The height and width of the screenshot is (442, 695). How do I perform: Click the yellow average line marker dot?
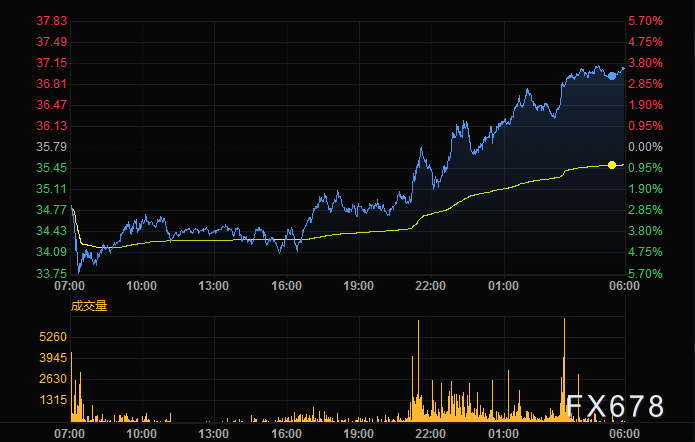(612, 165)
